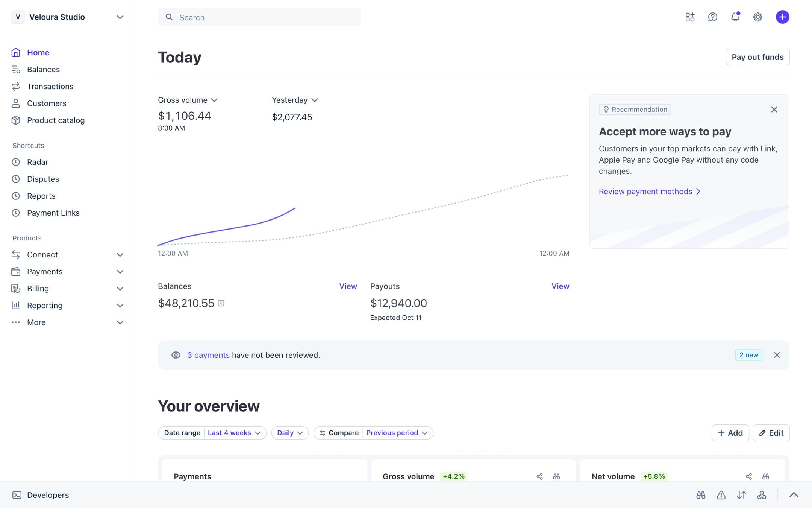Click the share icon on Gross volume card
The image size is (812, 508).
[539, 476]
